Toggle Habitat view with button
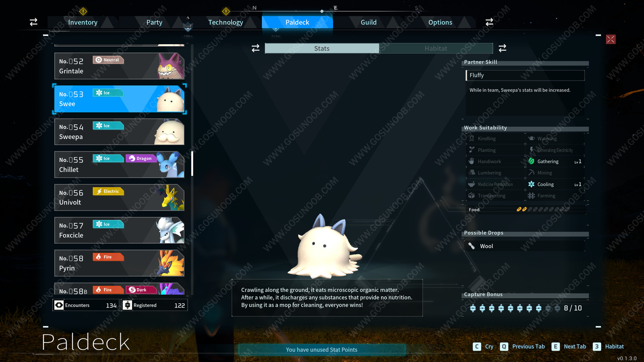This screenshot has width=644, height=362. coord(436,48)
